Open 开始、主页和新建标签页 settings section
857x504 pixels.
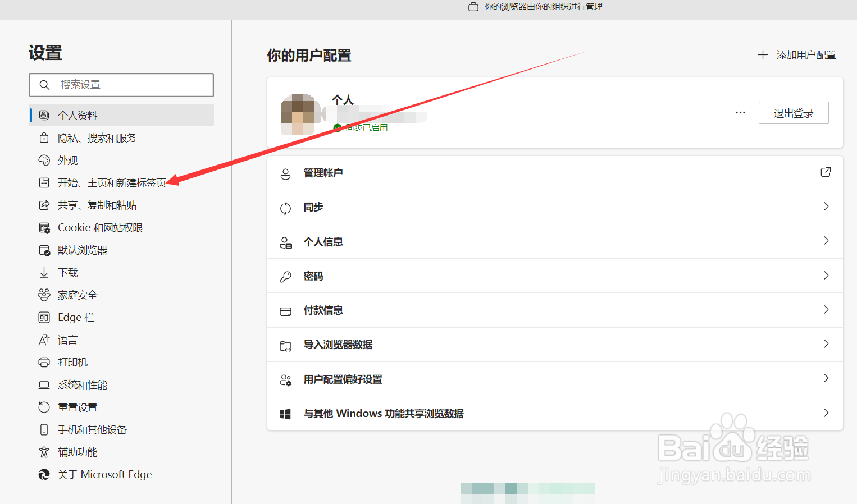121,182
